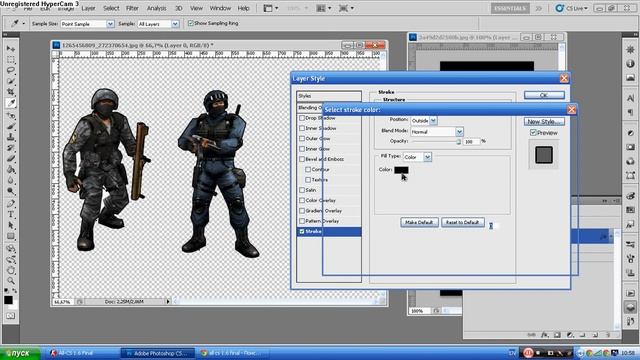Select the Horizontal Type tool

11,214
